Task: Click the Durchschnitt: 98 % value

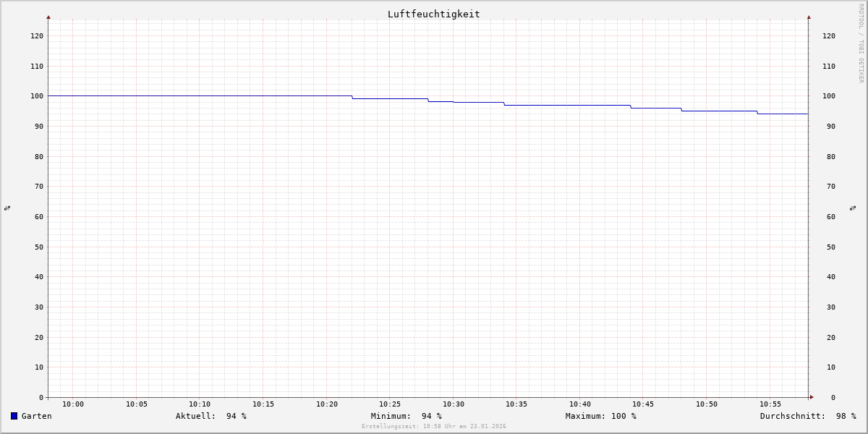Action: [808, 416]
